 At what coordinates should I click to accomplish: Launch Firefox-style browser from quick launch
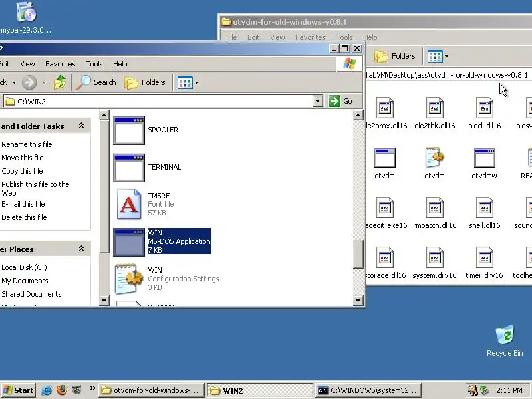tap(62, 390)
